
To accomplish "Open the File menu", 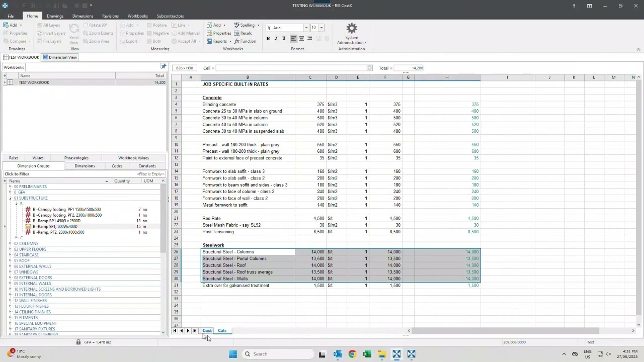I will point(11,16).
